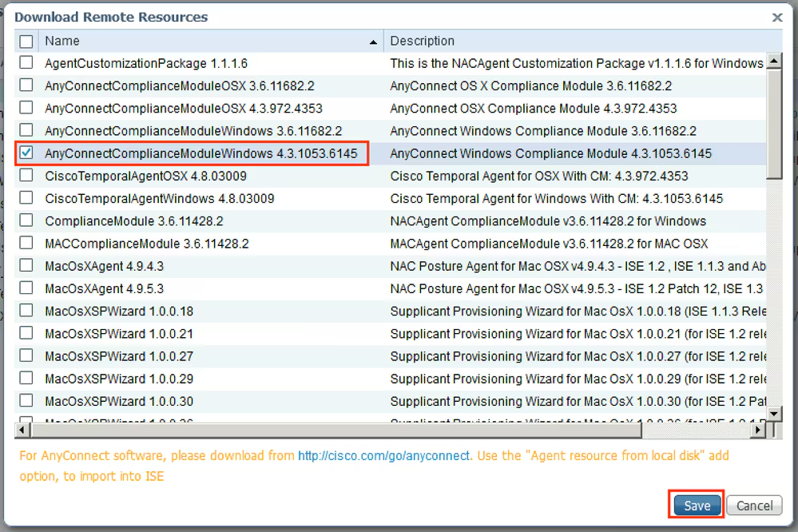Close the Download Remote Resources dialog
This screenshot has height=532, width=798.
[776, 17]
